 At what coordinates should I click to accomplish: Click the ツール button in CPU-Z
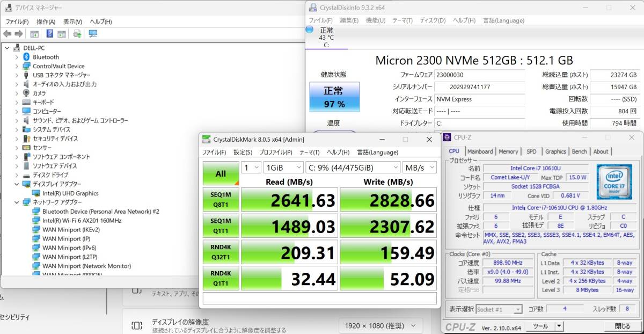tap(540, 326)
